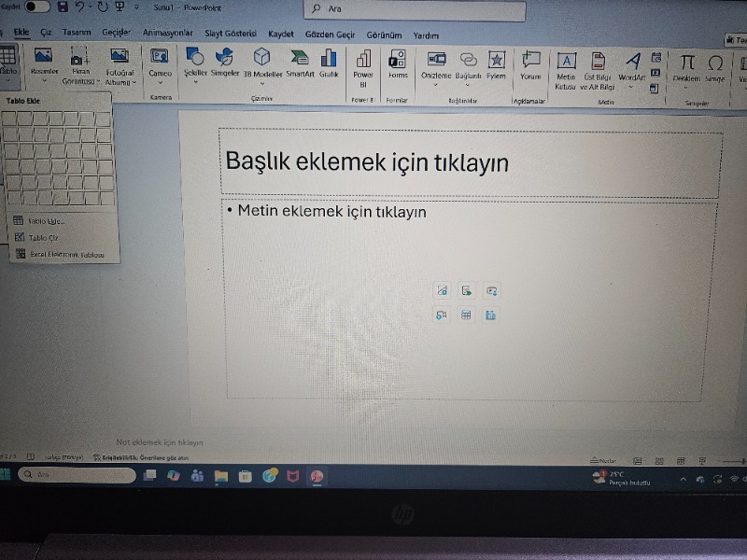Screen dimensions: 747x560
Task: Open the Slayt Gösterisi tab
Action: point(231,34)
